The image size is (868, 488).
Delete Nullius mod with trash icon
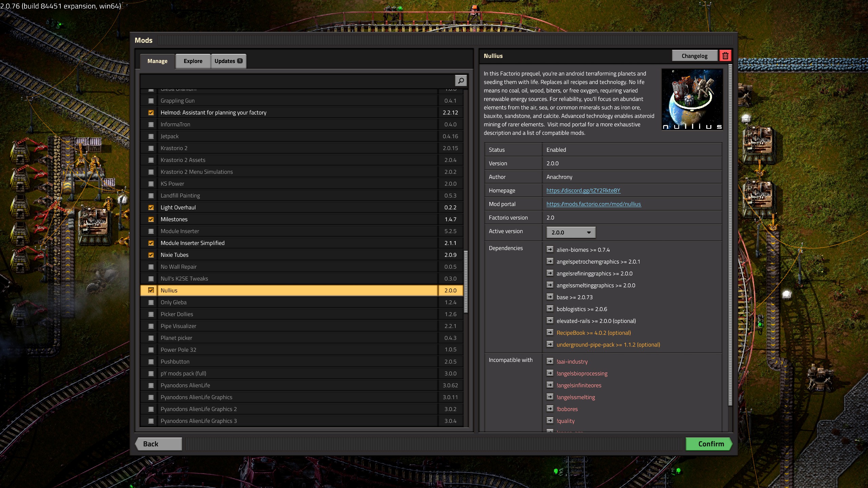click(x=725, y=56)
